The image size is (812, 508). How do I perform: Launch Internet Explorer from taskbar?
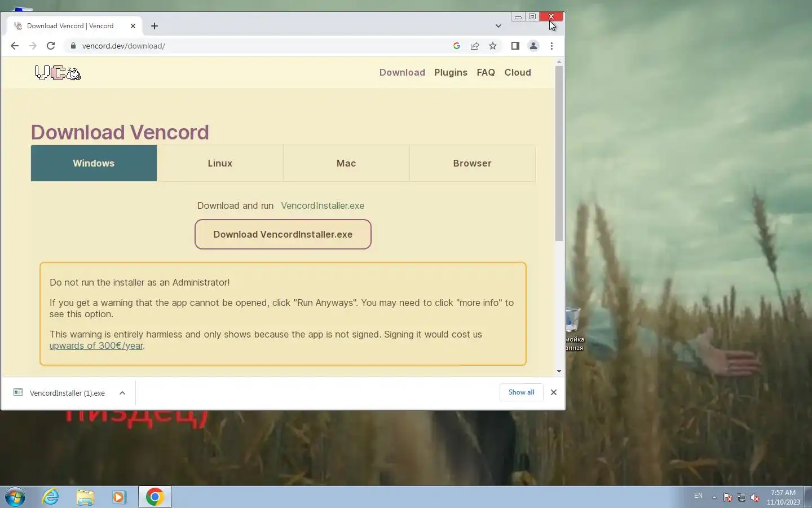tap(51, 497)
